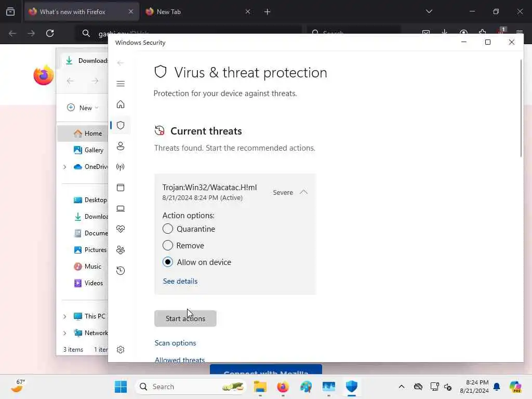This screenshot has width=532, height=399.
Task: Open Family options in the sidebar
Action: click(x=121, y=250)
